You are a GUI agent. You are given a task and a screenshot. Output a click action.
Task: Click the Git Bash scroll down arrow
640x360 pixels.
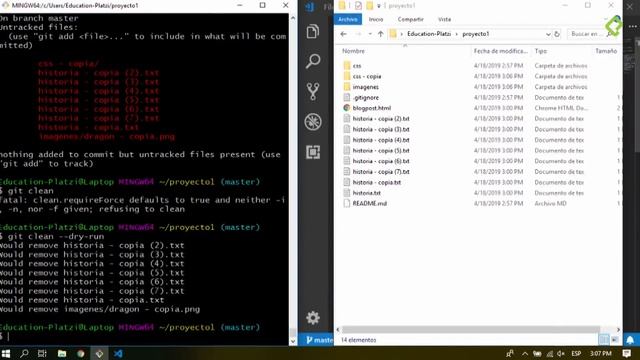point(293,341)
